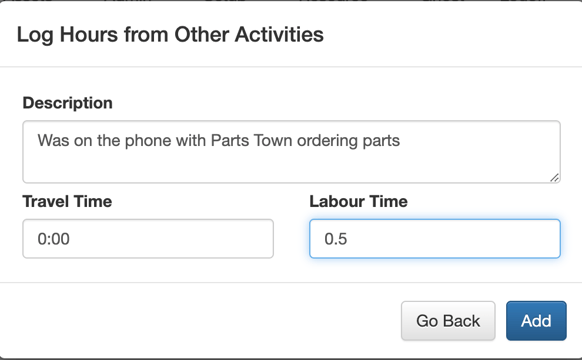Click the 0.5 value in Labour Time
Viewport: 582px width, 360px height.
pos(336,239)
